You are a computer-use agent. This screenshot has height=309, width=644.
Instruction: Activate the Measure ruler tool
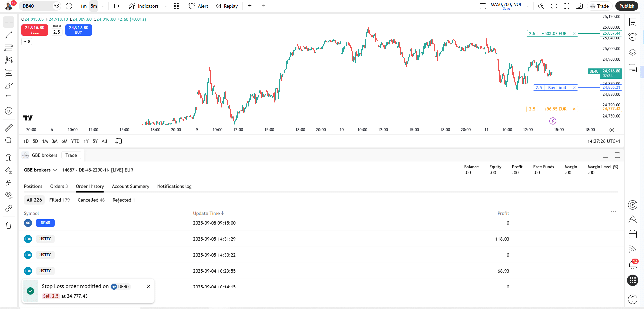point(8,127)
